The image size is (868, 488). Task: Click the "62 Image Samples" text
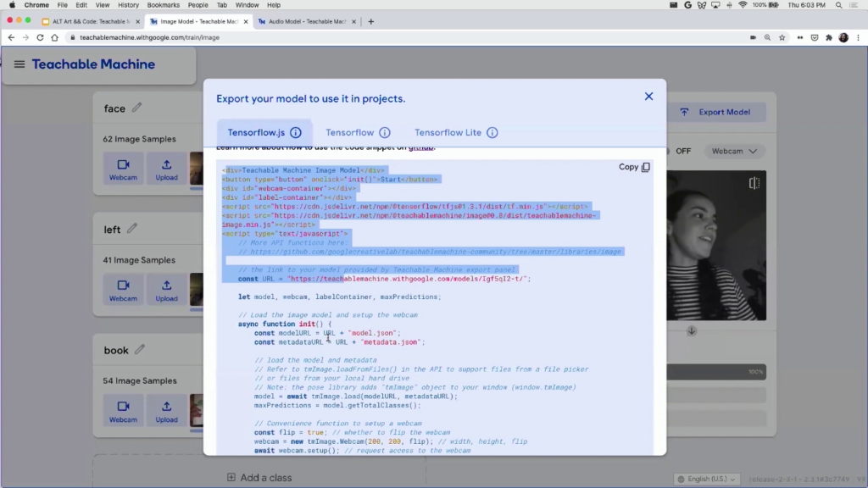[x=140, y=139]
